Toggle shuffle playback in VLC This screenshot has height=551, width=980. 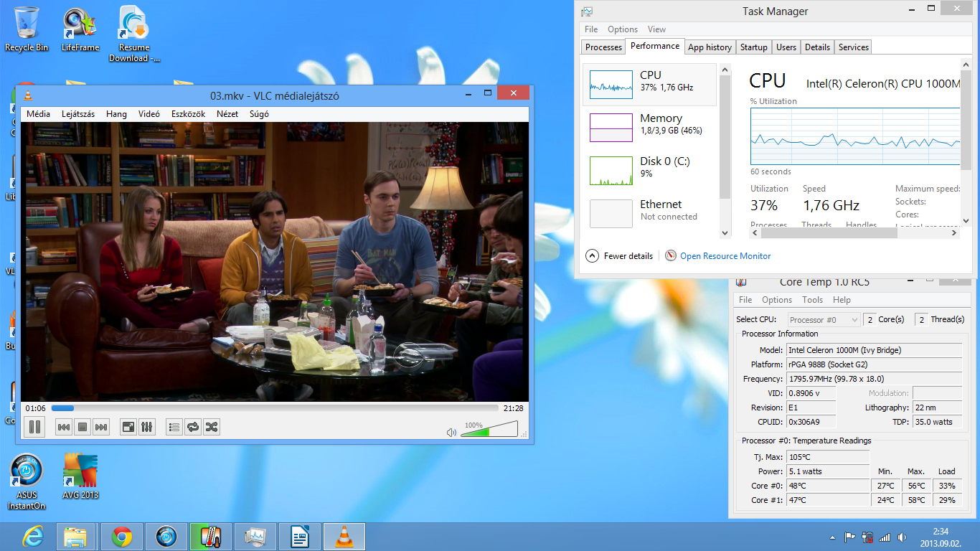click(x=212, y=427)
